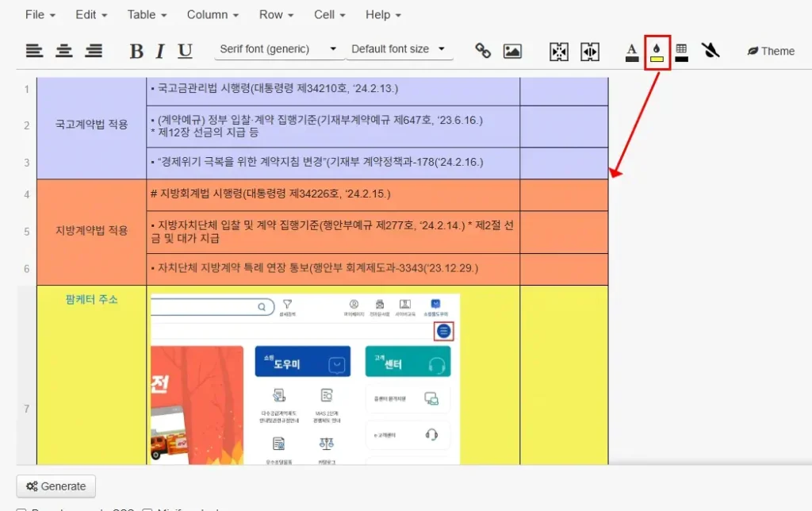Toggle italic formatting

[160, 51]
